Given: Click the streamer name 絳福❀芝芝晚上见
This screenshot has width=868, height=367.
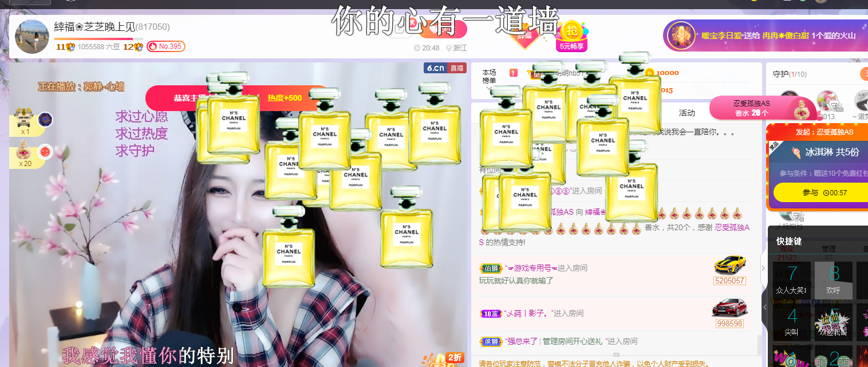Looking at the screenshot, I should click(x=94, y=27).
